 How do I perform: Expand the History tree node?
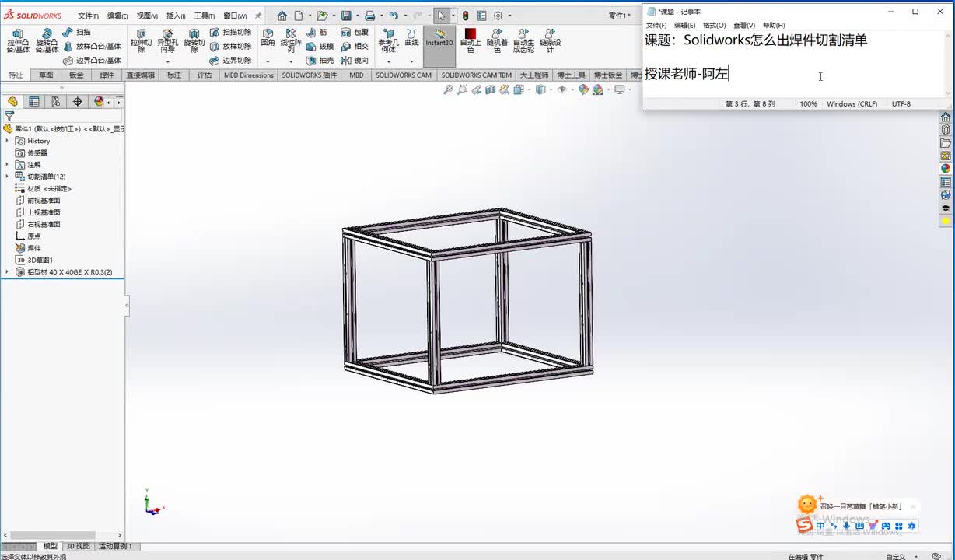[x=8, y=141]
